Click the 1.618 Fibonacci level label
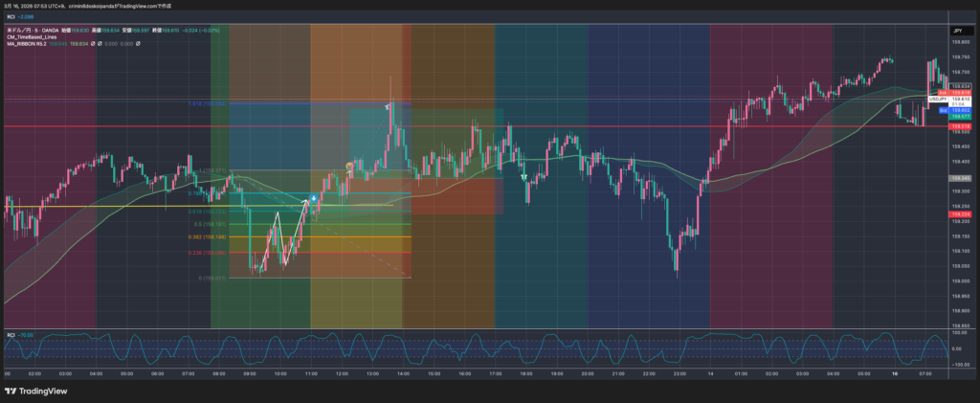The height and width of the screenshot is (403, 980). pos(211,104)
